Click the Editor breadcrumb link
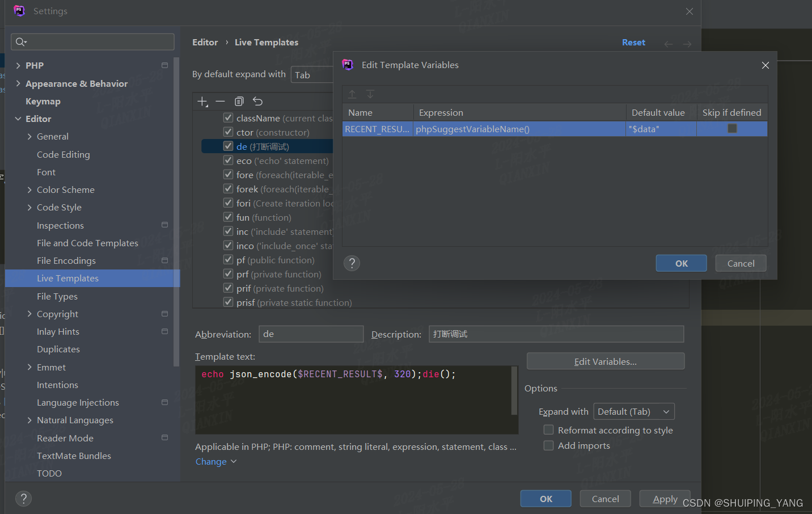The width and height of the screenshot is (812, 514). point(205,43)
